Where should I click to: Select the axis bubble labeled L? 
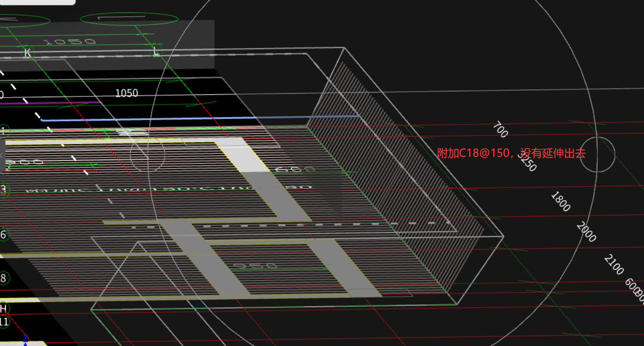(x=156, y=51)
